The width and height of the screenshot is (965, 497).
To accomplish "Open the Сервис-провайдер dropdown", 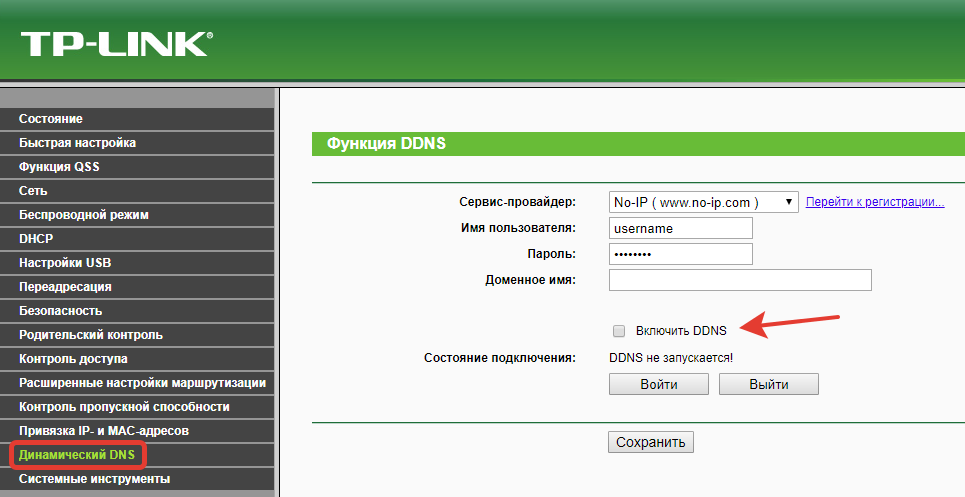I will click(x=703, y=202).
